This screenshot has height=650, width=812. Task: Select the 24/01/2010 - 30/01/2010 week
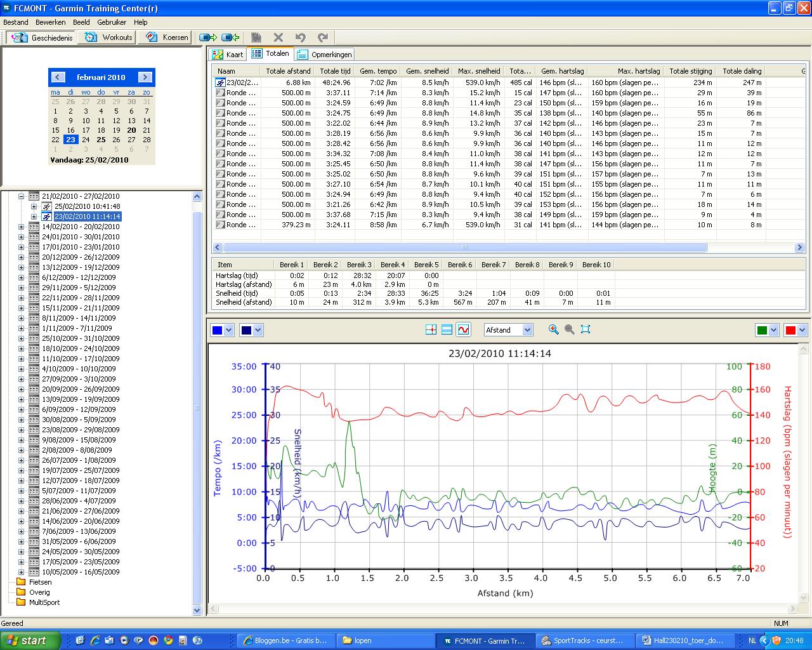(x=81, y=237)
